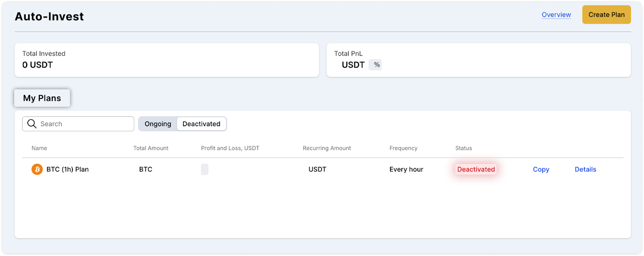The image size is (644, 256).
Task: Open the My Plans tab
Action: pyautogui.click(x=42, y=98)
